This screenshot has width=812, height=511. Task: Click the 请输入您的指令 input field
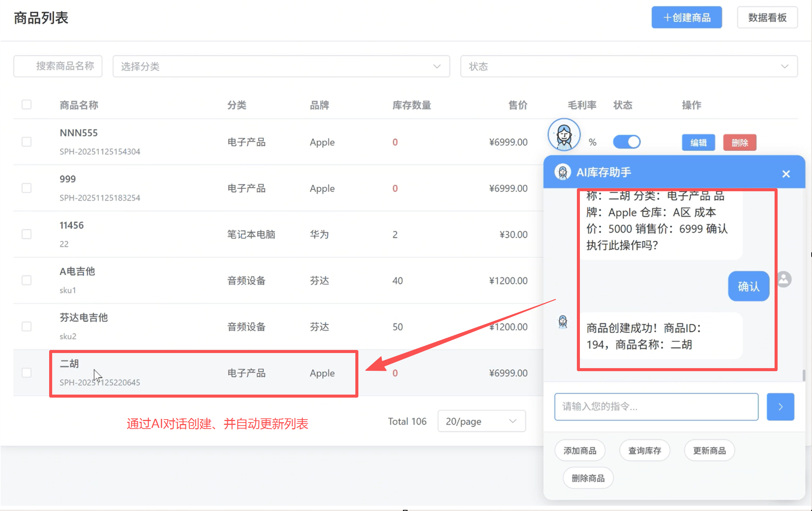click(656, 407)
